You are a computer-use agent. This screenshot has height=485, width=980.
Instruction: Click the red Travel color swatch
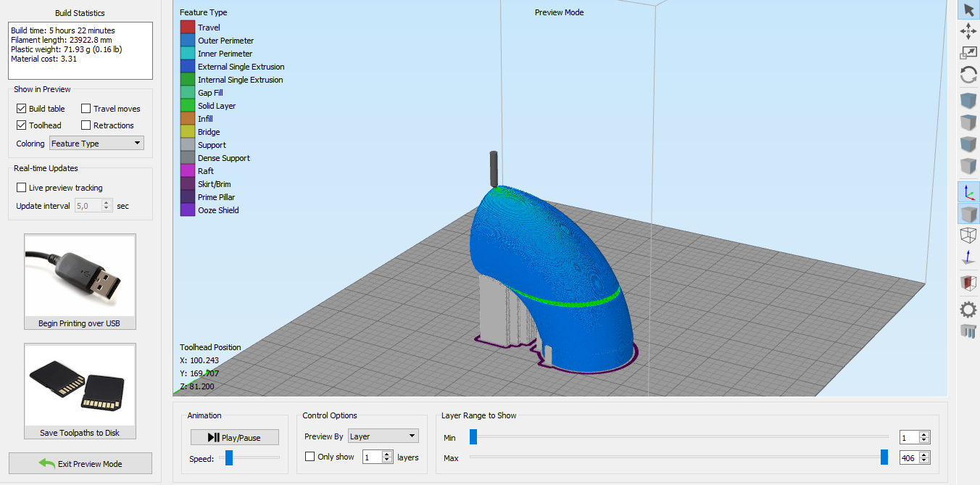(187, 28)
